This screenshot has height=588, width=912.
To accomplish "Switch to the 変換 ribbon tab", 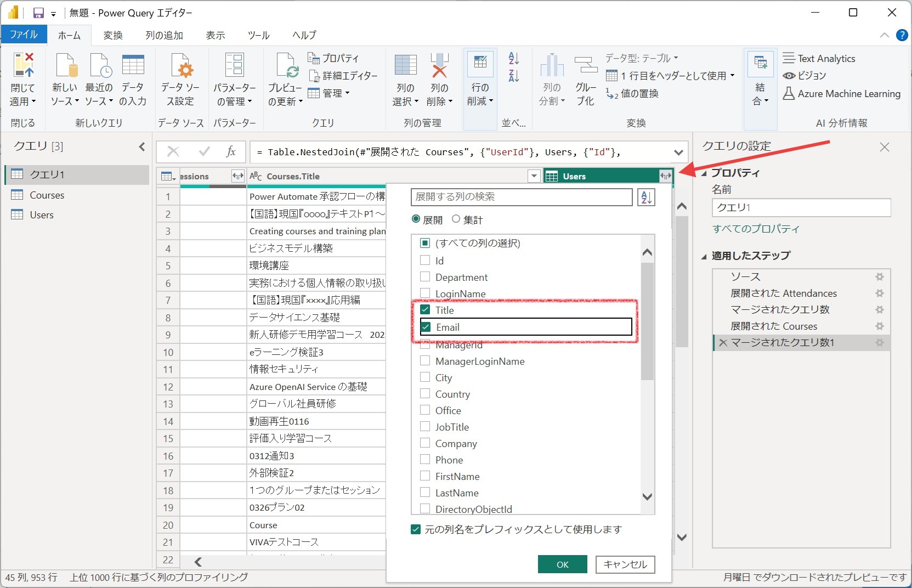I will tap(113, 35).
